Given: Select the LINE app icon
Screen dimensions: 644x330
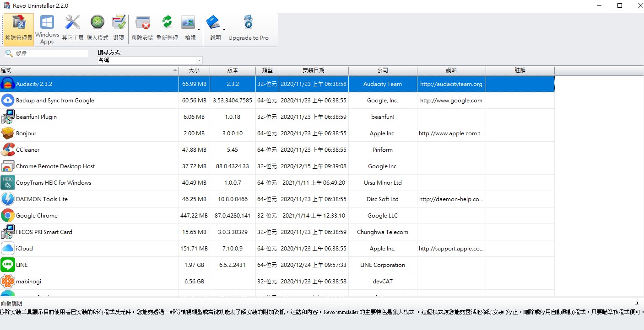Looking at the screenshot, I should coord(8,265).
